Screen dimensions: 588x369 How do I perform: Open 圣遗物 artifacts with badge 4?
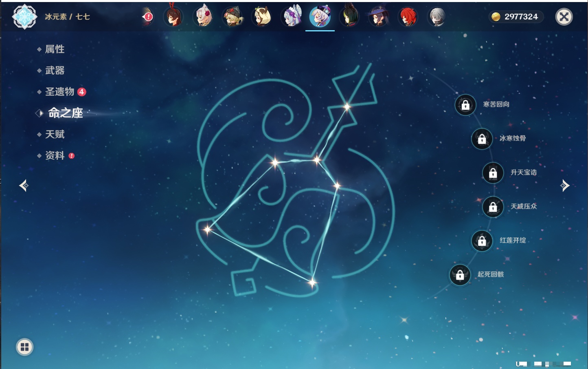(60, 92)
